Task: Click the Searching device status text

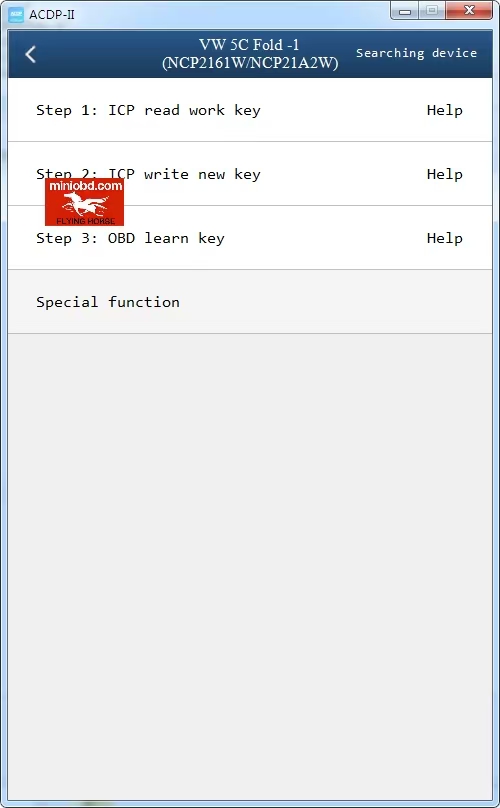Action: coord(416,53)
